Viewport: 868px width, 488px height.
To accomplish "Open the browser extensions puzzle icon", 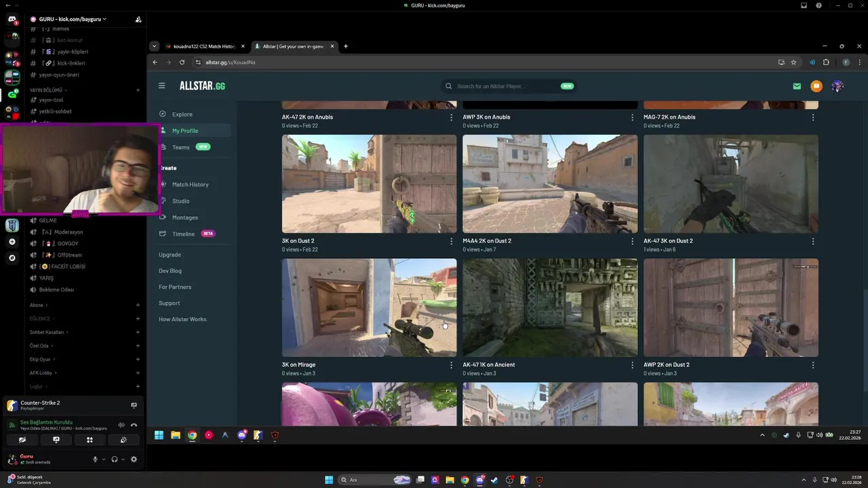I will click(x=826, y=62).
